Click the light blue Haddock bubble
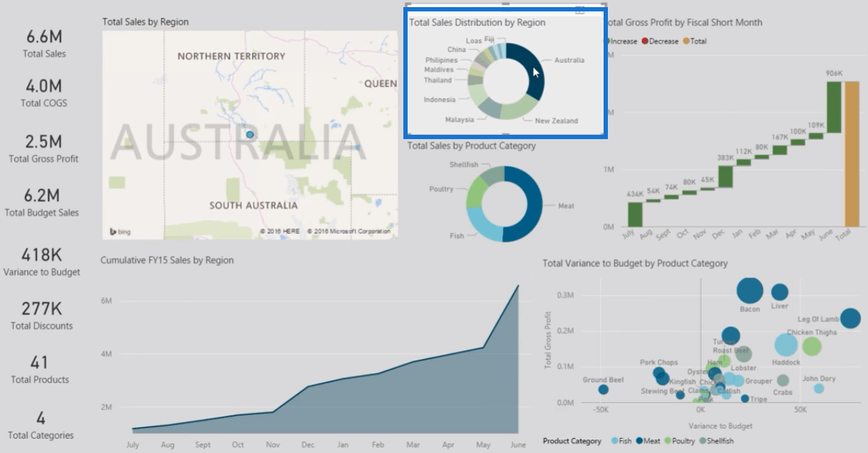 coord(785,345)
